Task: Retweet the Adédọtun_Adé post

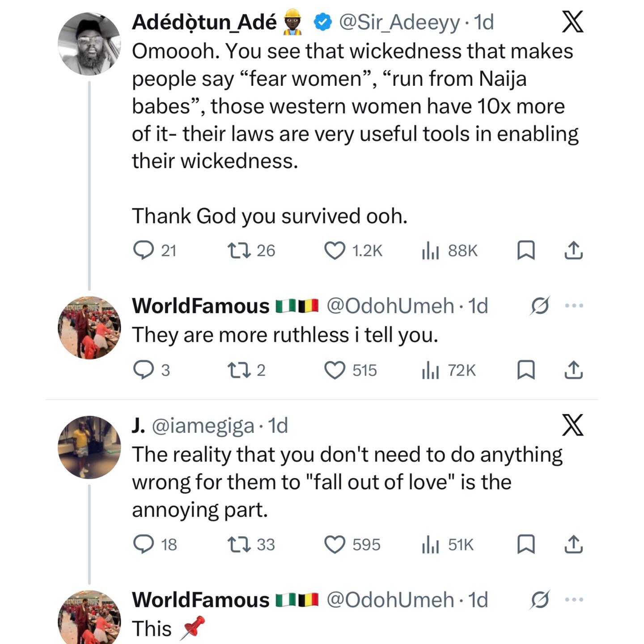Action: [x=239, y=250]
